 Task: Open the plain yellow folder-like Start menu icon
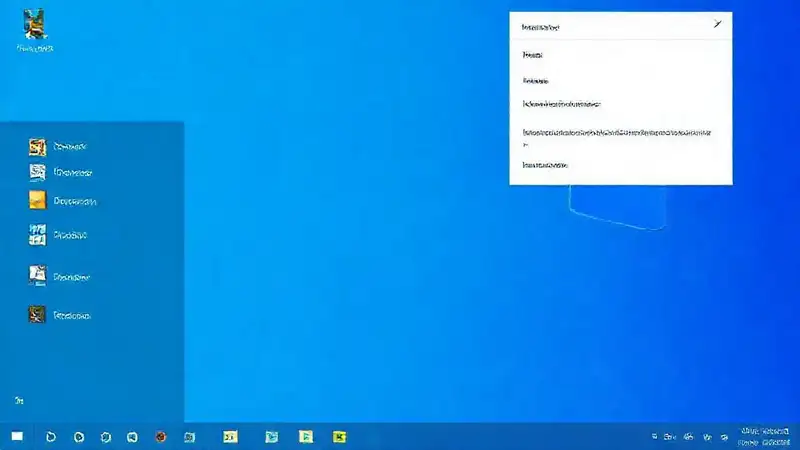(37, 200)
